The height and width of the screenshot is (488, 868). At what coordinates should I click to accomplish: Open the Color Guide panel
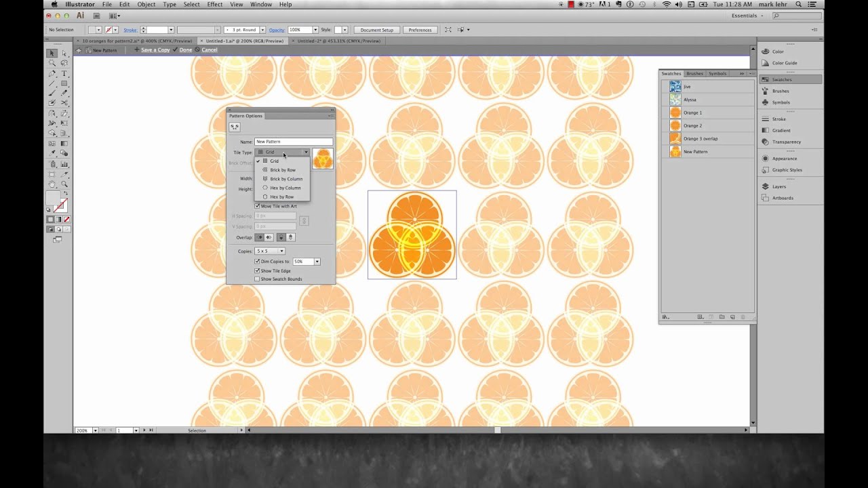click(784, 63)
